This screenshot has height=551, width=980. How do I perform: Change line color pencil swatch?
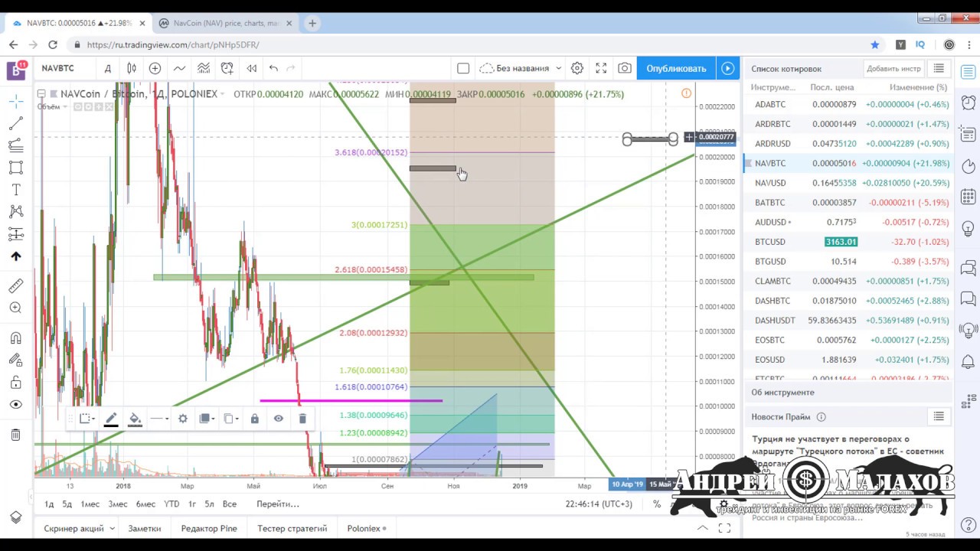click(111, 419)
